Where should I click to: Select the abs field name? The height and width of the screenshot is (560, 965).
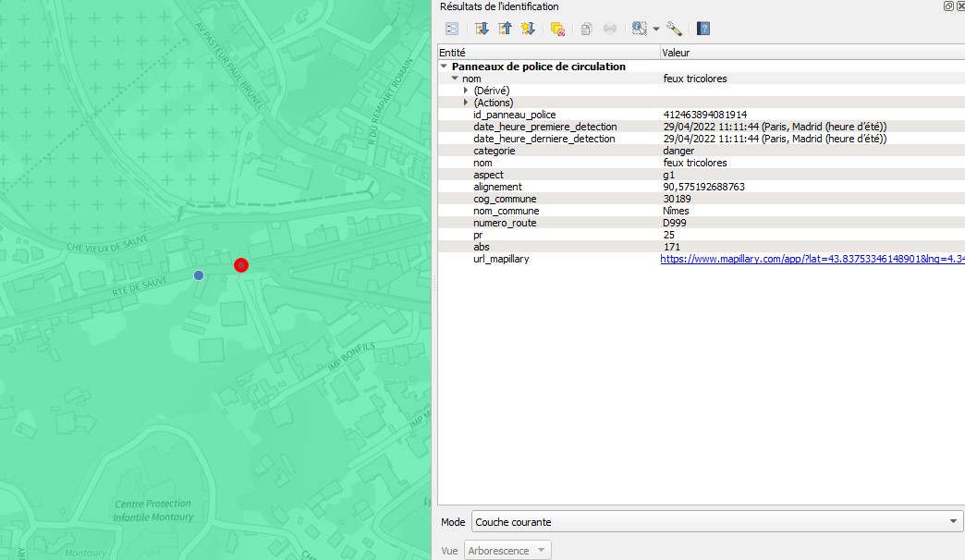(x=482, y=247)
